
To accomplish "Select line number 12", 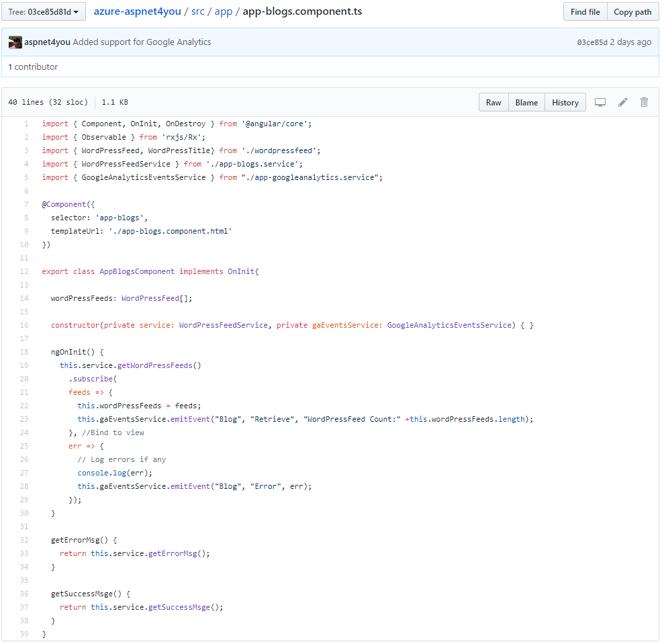I will point(24,271).
